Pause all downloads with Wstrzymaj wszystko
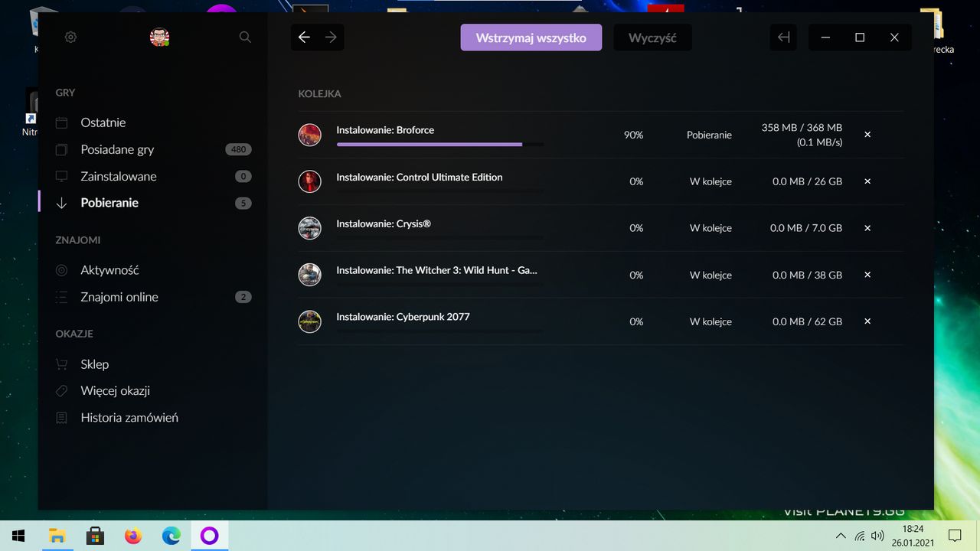 [x=531, y=37]
